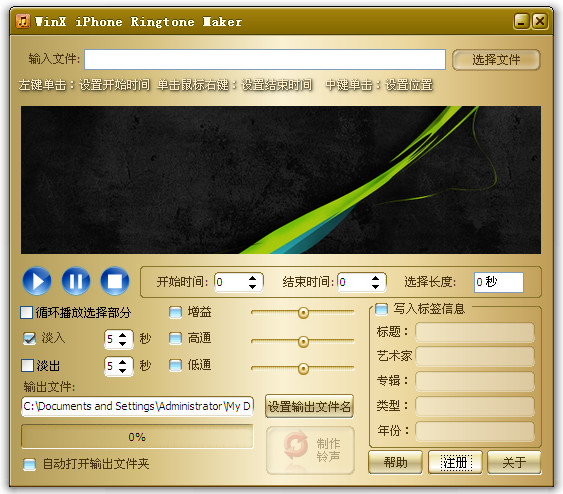Focus the 输入文件 input file field
Viewport: 563px width, 494px height.
[x=265, y=59]
